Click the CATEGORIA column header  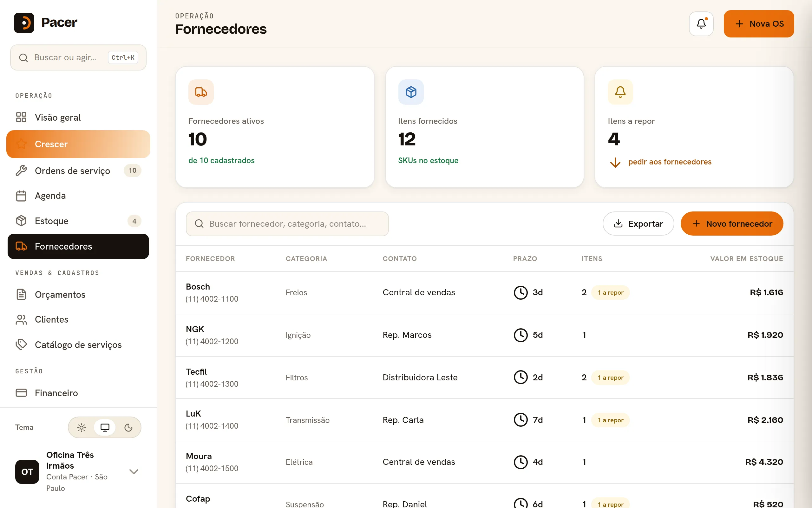pos(306,259)
